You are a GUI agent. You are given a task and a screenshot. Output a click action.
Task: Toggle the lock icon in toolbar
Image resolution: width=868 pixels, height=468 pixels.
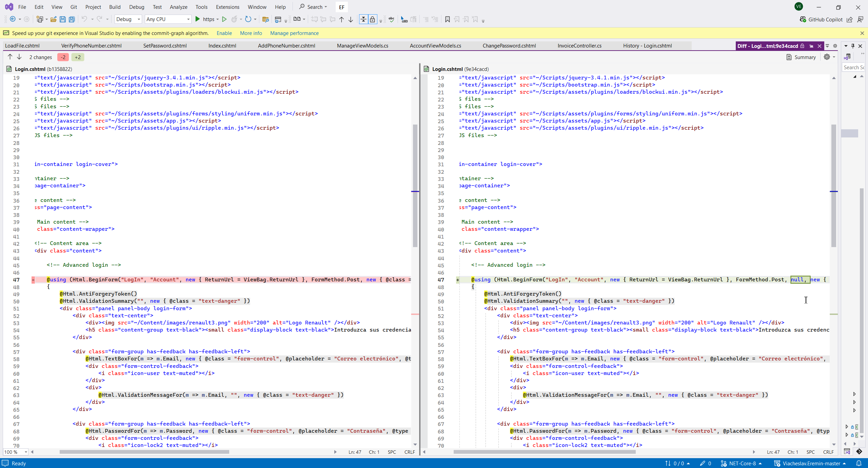point(372,19)
